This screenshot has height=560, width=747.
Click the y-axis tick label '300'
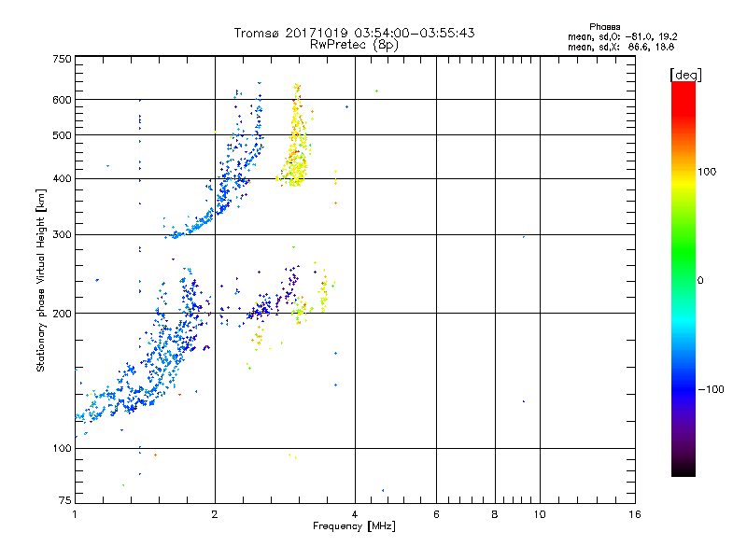[x=62, y=235]
